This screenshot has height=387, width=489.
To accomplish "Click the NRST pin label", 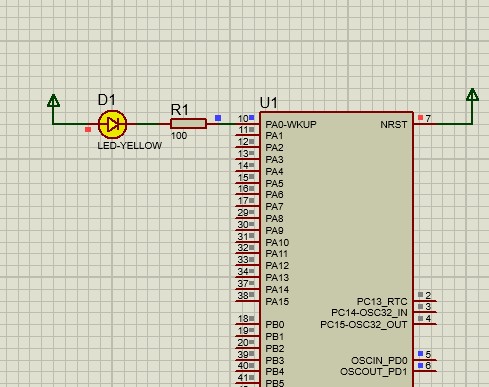I will [394, 124].
